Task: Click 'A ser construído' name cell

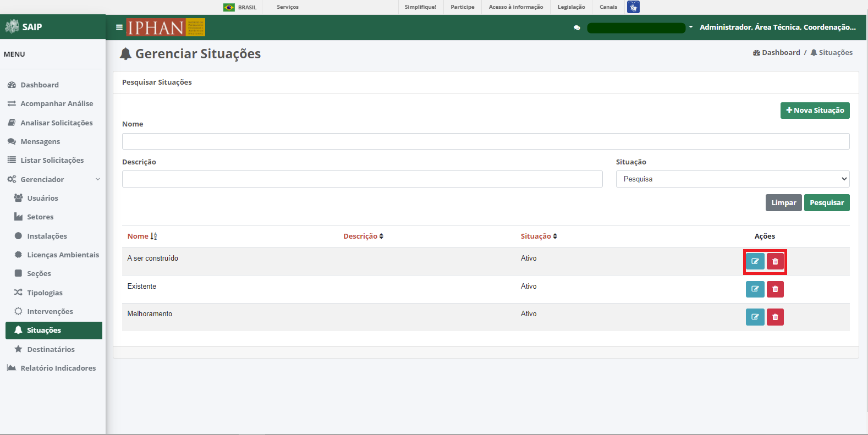Action: tap(153, 258)
